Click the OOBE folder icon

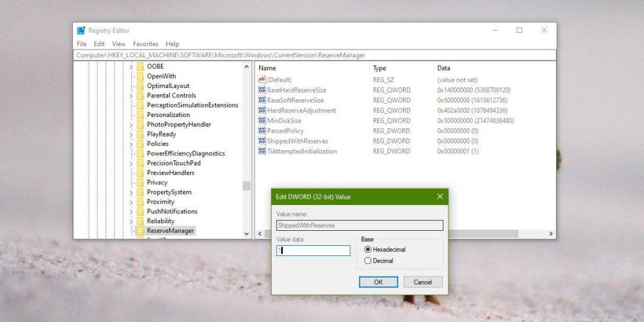click(140, 67)
